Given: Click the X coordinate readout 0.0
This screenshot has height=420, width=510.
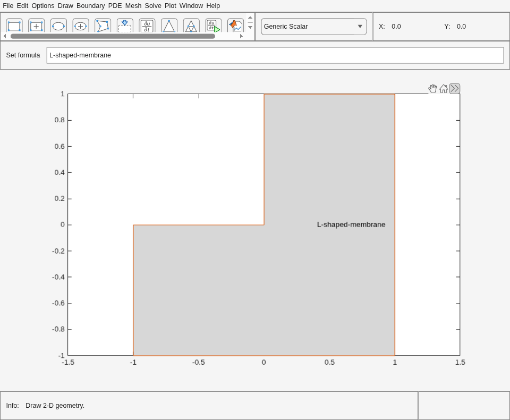Looking at the screenshot, I should [x=396, y=27].
